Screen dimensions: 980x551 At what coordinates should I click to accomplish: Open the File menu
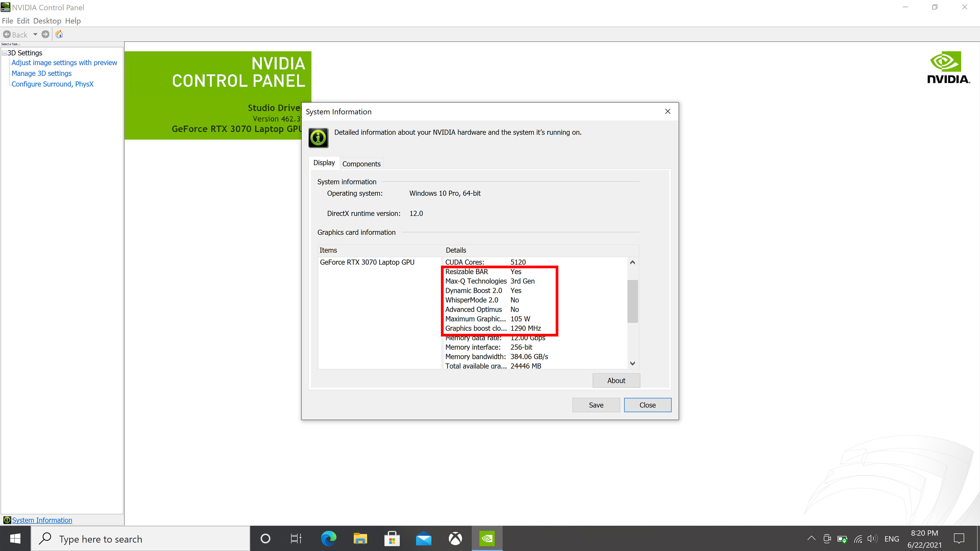(7, 21)
